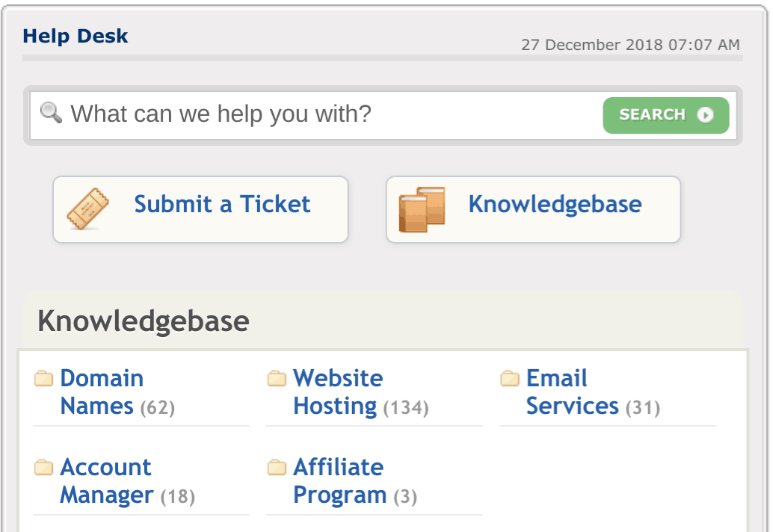773x532 pixels.
Task: Open the Submit a Ticket page
Action: [x=200, y=209]
